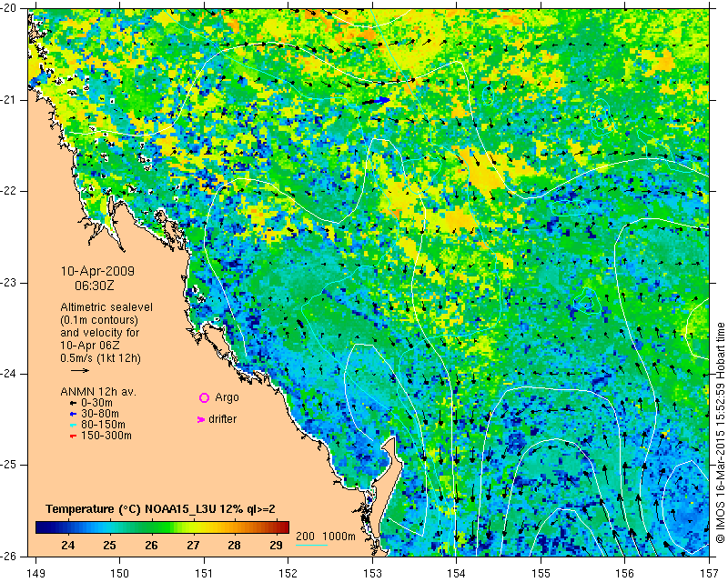Click the 0.5m/s reference scale arrow

[x=80, y=370]
